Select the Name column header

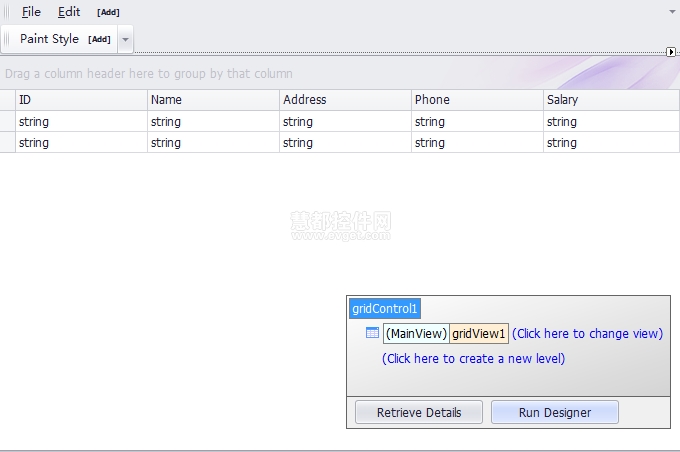coord(213,100)
